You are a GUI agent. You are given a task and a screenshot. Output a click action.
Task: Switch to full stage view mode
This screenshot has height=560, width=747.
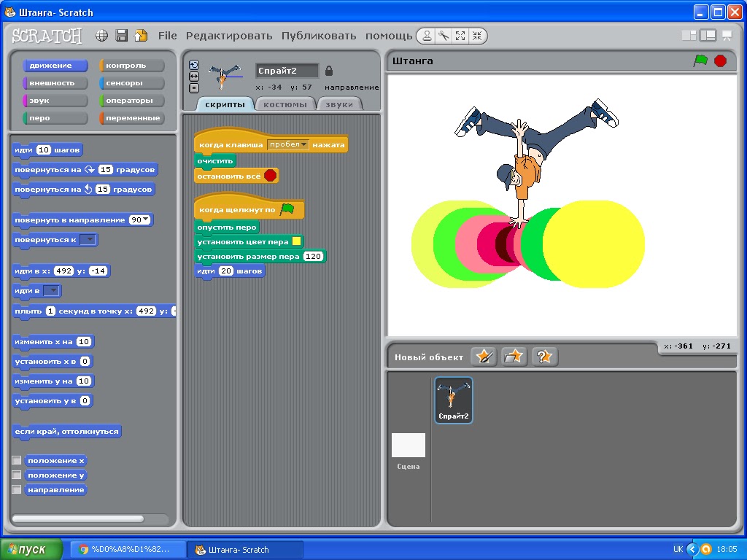click(708, 36)
